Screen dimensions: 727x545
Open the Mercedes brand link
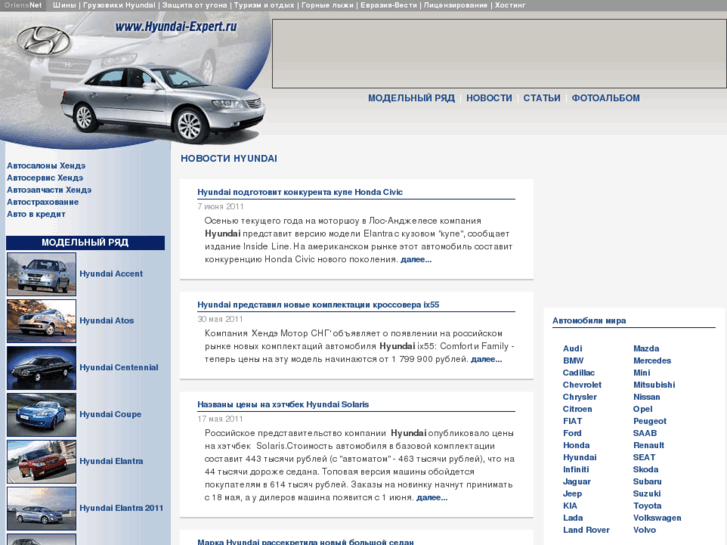pyautogui.click(x=652, y=360)
